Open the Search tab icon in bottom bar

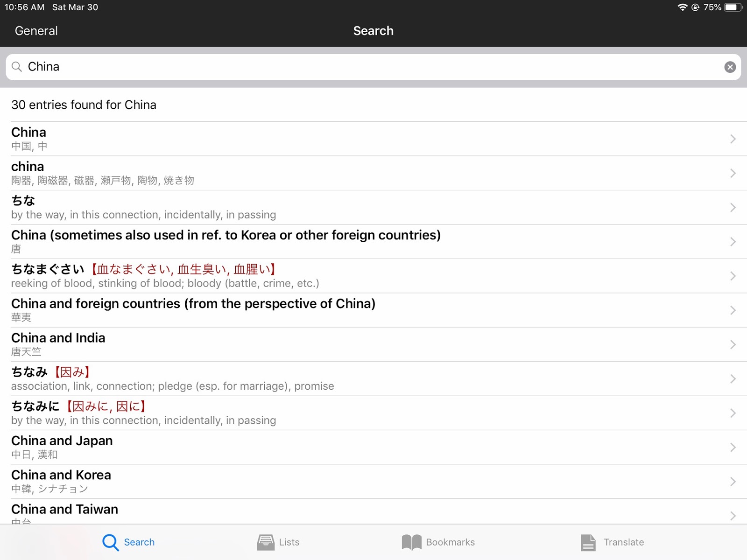111,542
